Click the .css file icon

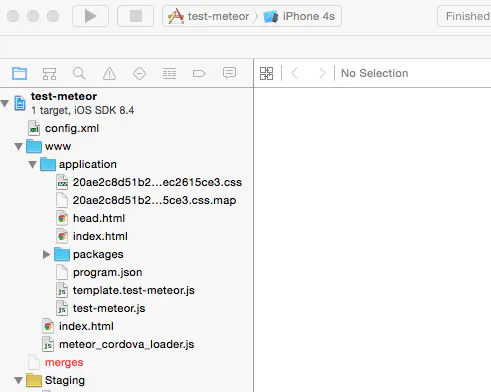pyautogui.click(x=62, y=182)
